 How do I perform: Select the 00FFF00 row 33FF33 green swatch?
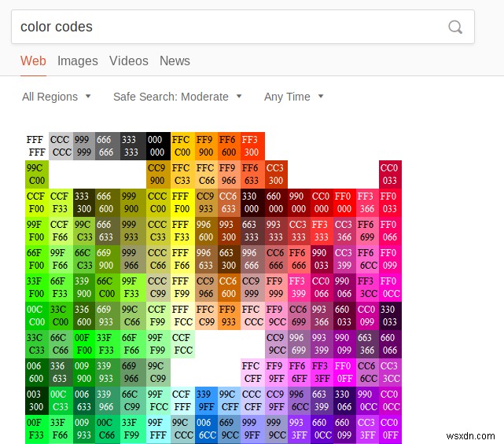coord(108,343)
